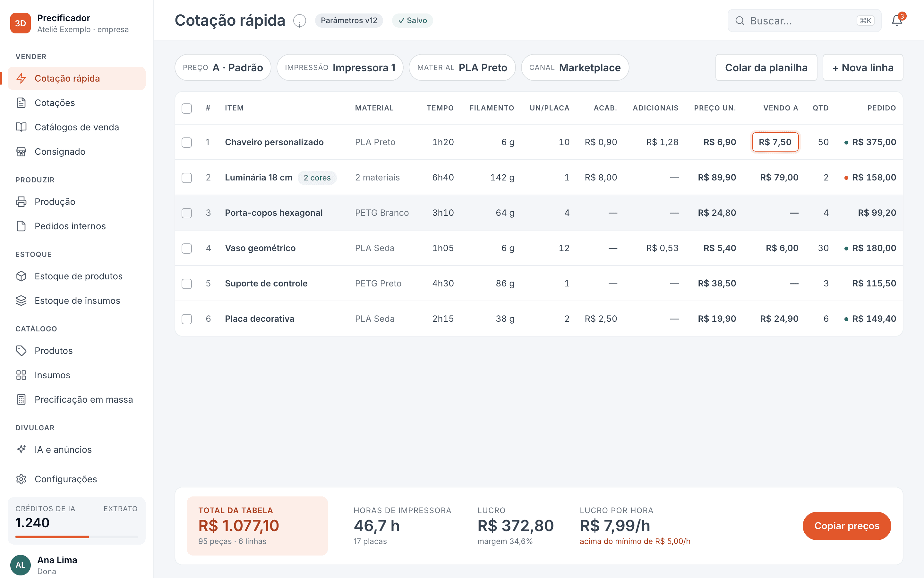Click the sparkle icon for IA e anúncios
This screenshot has height=578, width=924.
(x=21, y=450)
